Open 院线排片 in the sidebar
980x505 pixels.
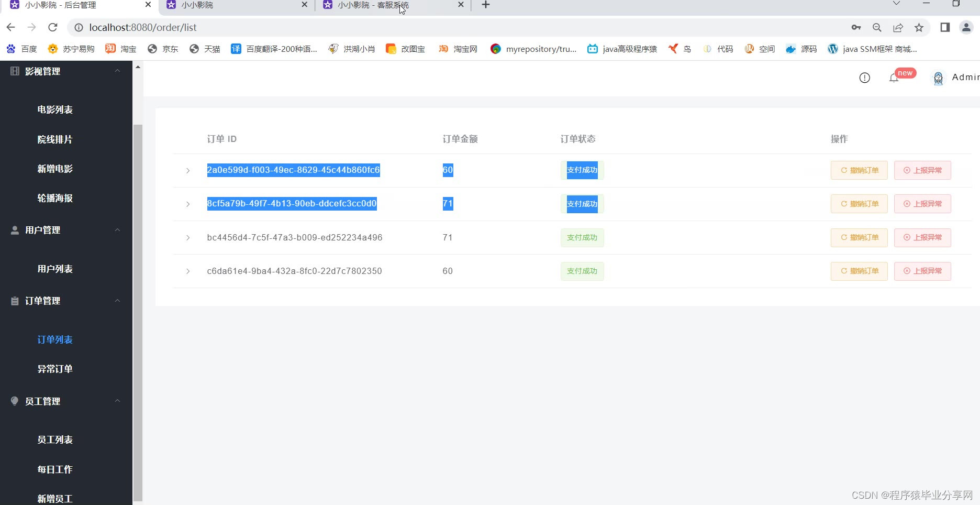[x=55, y=139]
